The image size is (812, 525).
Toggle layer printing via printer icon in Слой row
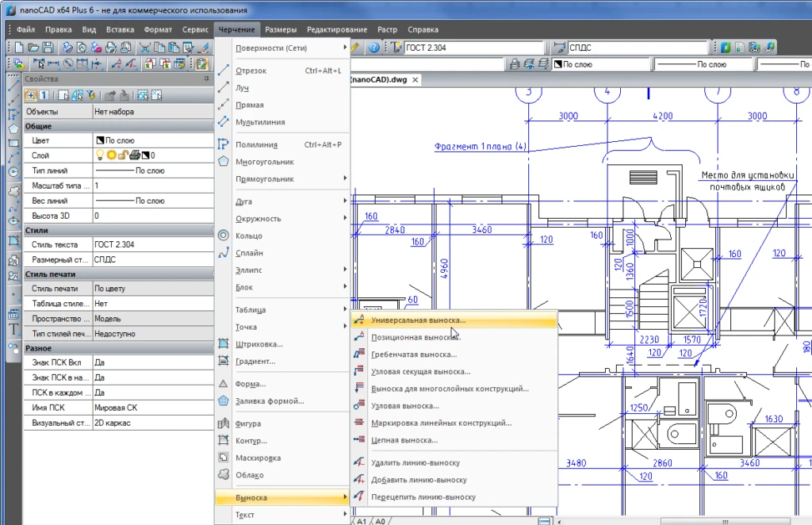click(135, 155)
